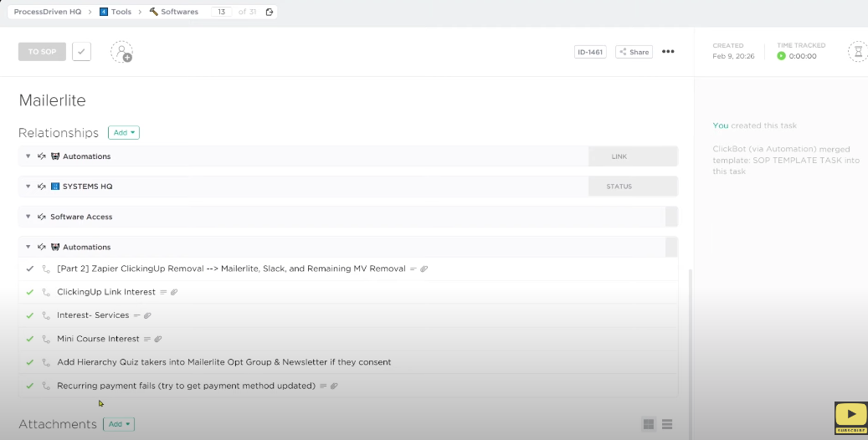Toggle check for Mini Course Interest
Viewport: 868px width, 440px height.
(x=30, y=339)
